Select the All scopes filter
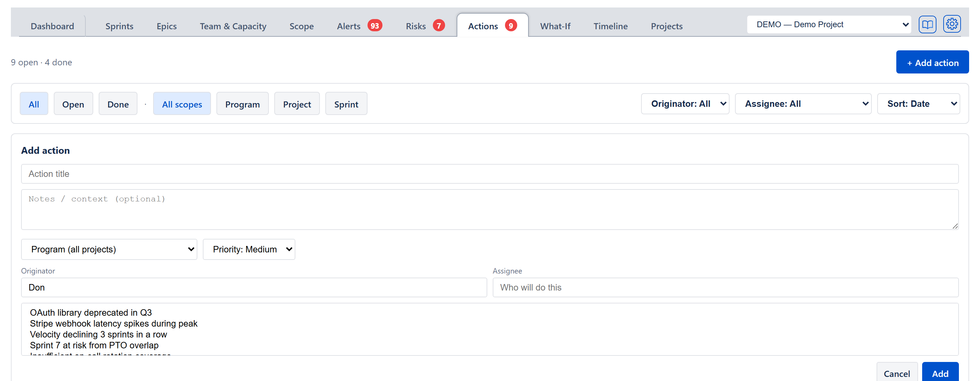 tap(182, 104)
